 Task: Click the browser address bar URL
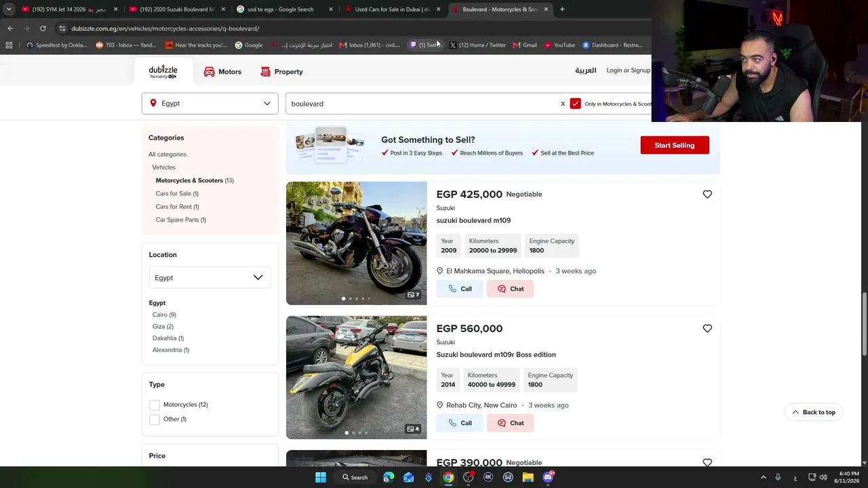click(165, 28)
